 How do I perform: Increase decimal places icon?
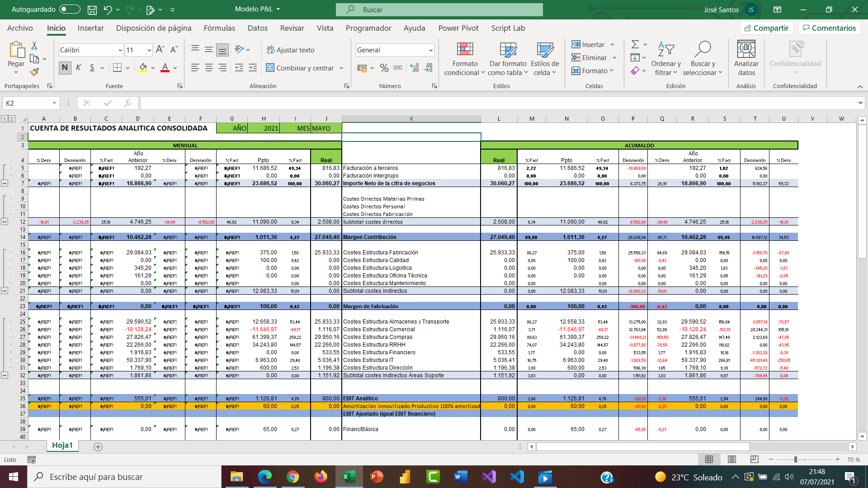(x=415, y=68)
